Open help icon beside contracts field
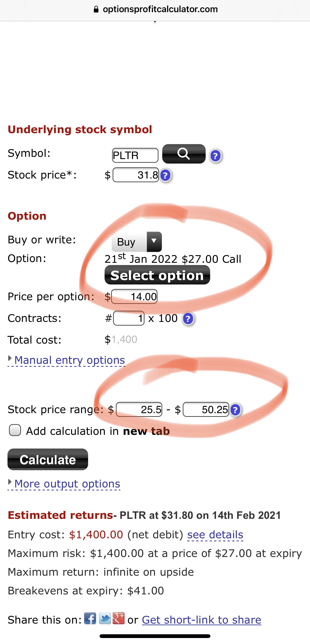The image size is (310, 644). point(188,319)
